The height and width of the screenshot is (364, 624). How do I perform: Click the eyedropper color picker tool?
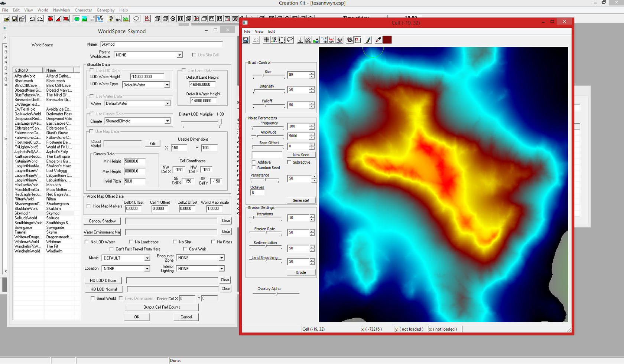point(378,40)
